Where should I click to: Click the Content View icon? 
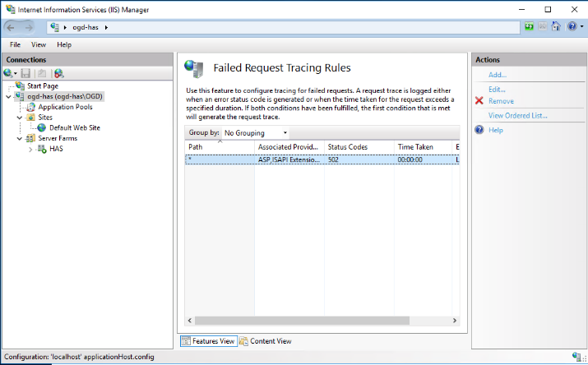[243, 341]
